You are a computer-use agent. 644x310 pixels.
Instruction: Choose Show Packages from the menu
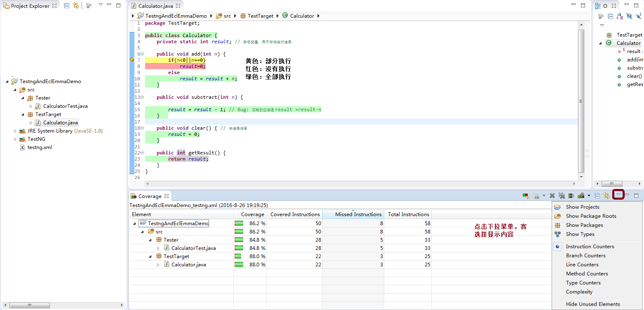(x=584, y=225)
